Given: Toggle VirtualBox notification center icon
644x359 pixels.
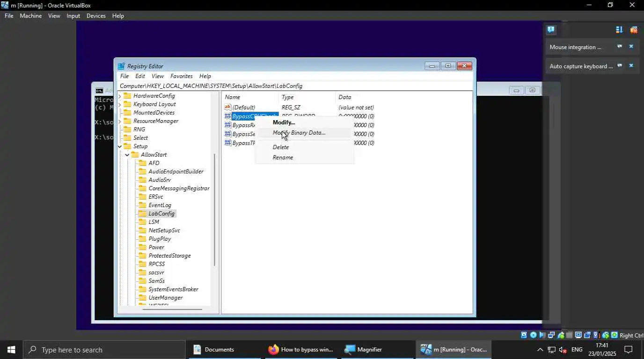Looking at the screenshot, I should coord(551,29).
